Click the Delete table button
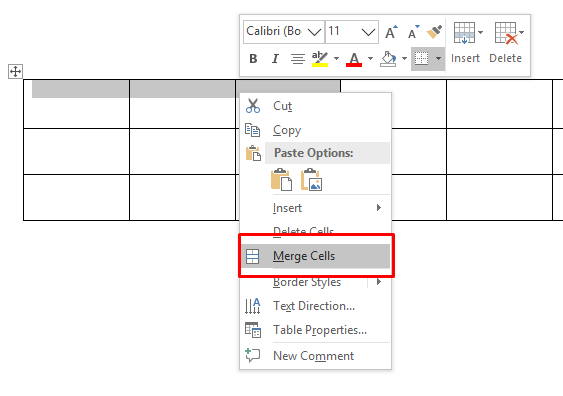Image resolution: width=563 pixels, height=396 pixels. point(506,43)
